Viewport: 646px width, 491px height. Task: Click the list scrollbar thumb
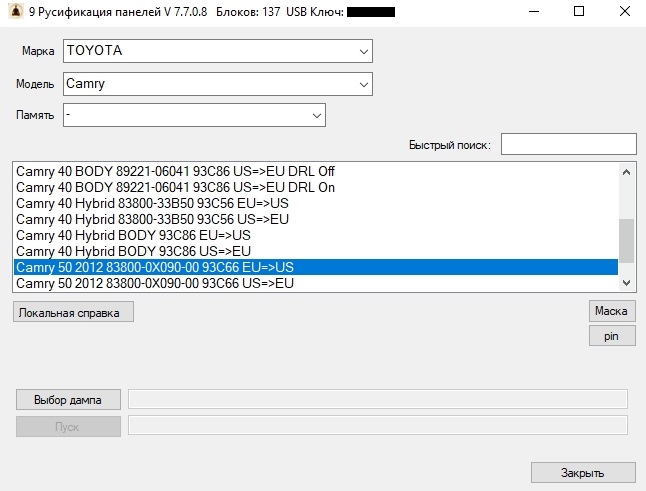[x=626, y=241]
